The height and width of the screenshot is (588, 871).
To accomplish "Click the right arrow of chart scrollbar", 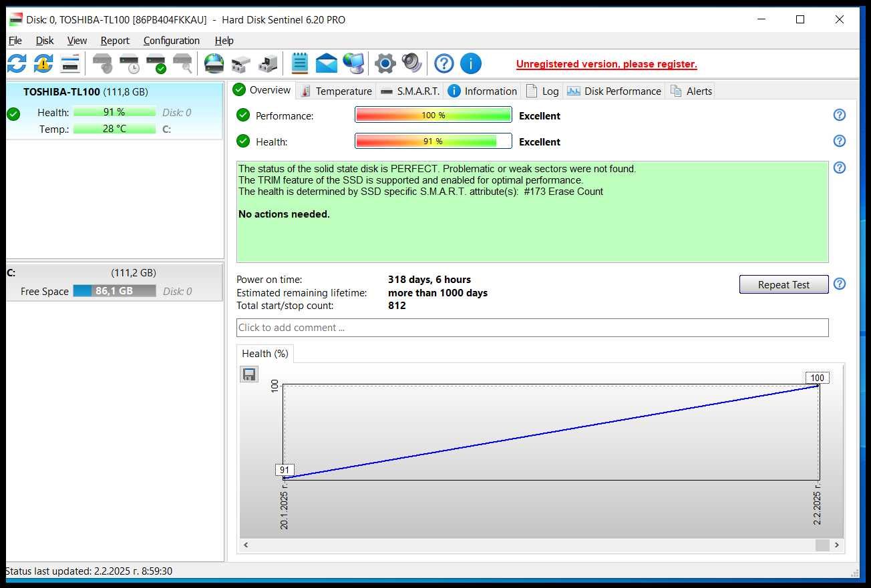I will point(837,545).
